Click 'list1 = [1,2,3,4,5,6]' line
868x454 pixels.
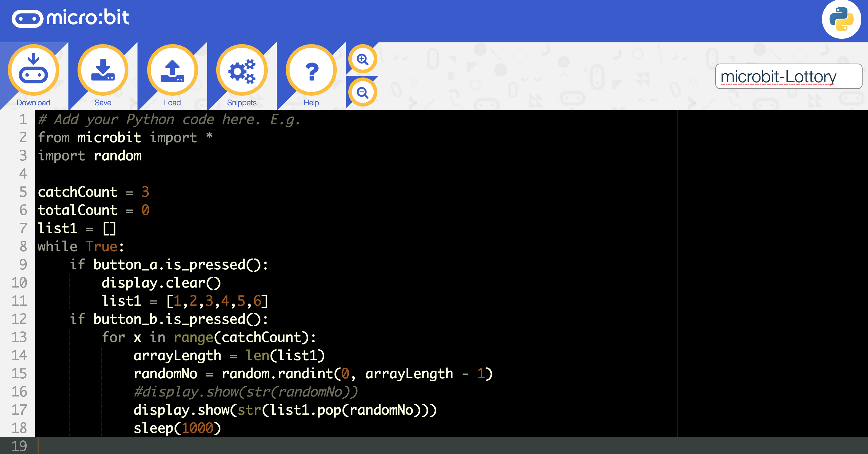click(x=185, y=301)
